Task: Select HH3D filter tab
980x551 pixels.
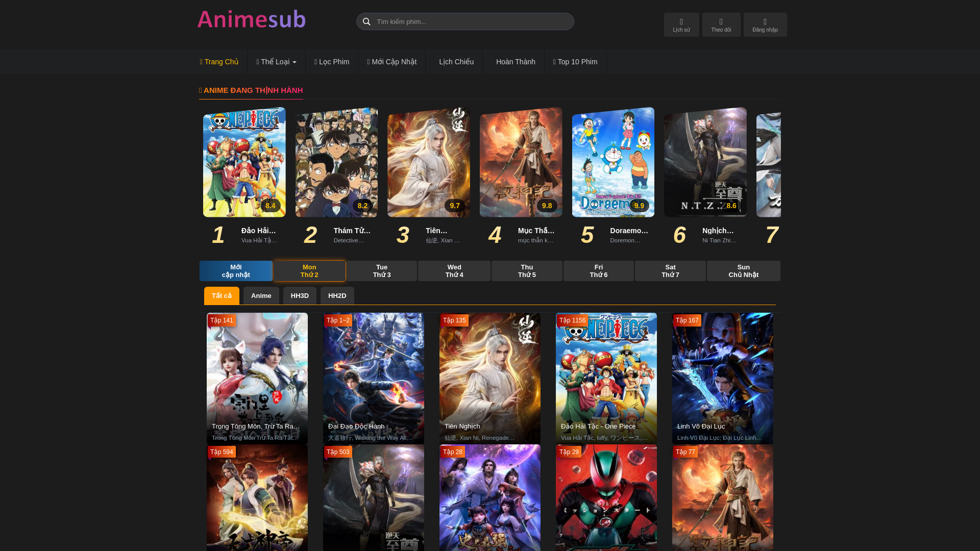Action: (x=300, y=296)
